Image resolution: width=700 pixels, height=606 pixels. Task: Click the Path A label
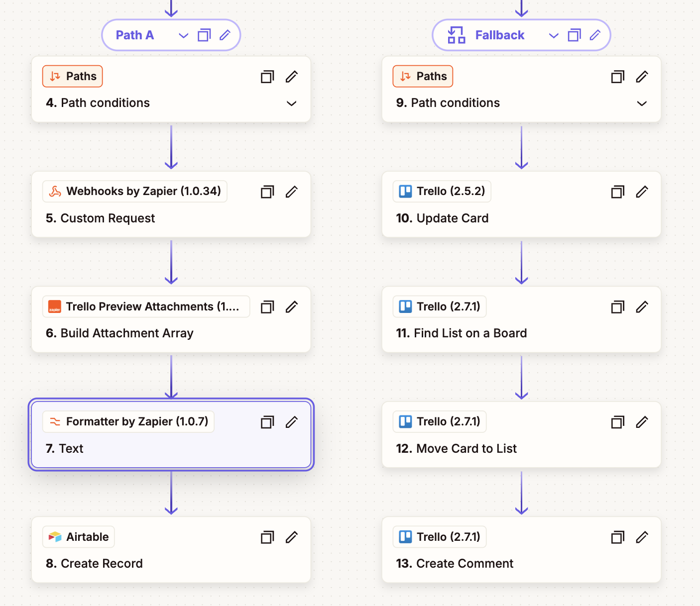[x=135, y=35]
